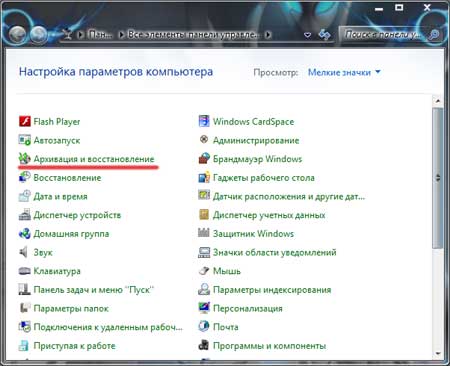Open the Диспетчер учетных данных icon

[x=204, y=215]
